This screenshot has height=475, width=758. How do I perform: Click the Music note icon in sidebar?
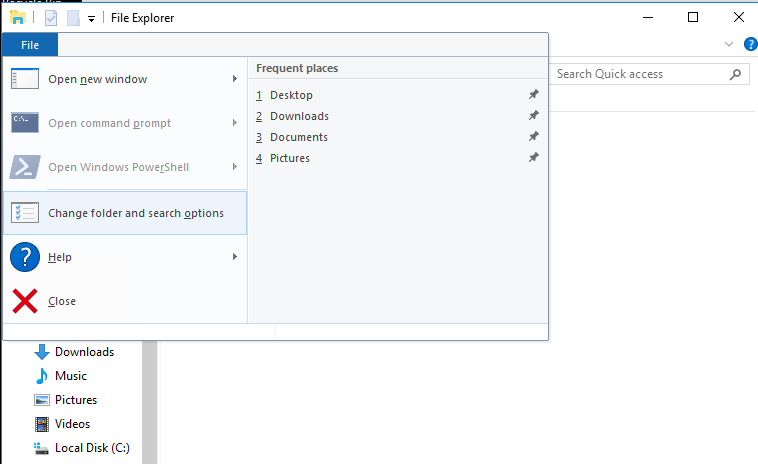pyautogui.click(x=42, y=376)
